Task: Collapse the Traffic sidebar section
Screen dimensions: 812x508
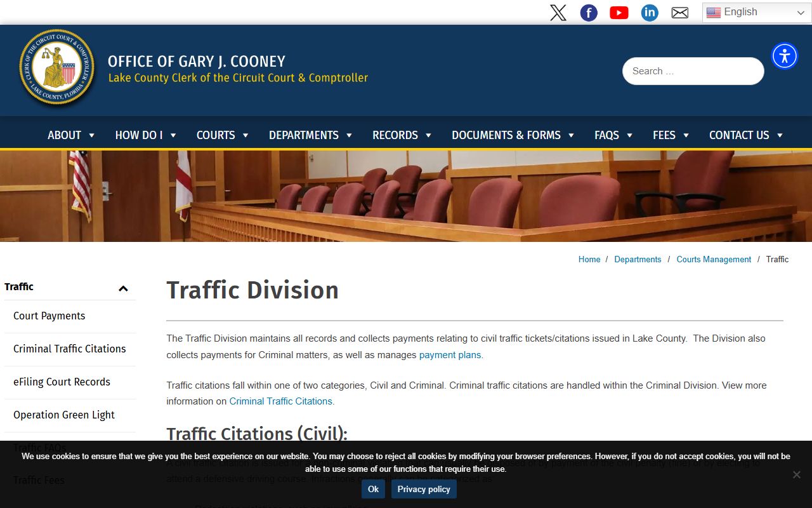Action: point(123,288)
